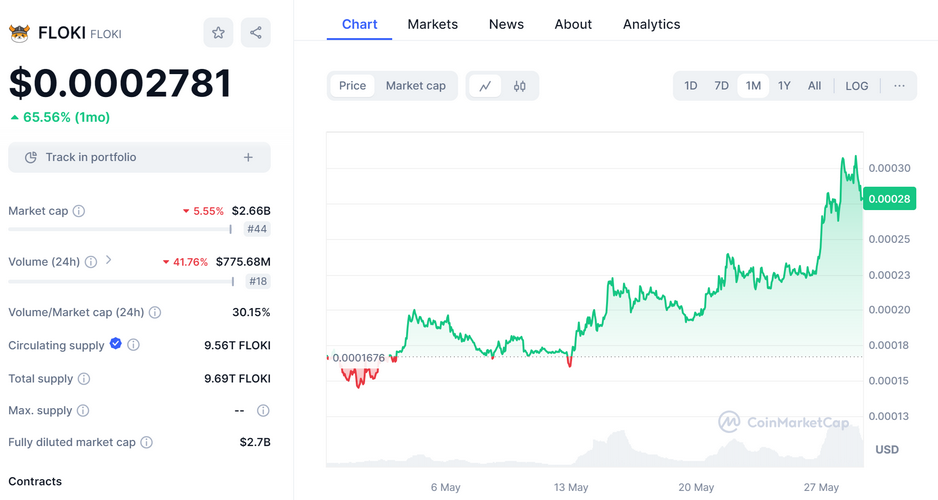Image resolution: width=938 pixels, height=500 pixels.
Task: Click the share icon next to FLOKI
Action: pyautogui.click(x=256, y=33)
